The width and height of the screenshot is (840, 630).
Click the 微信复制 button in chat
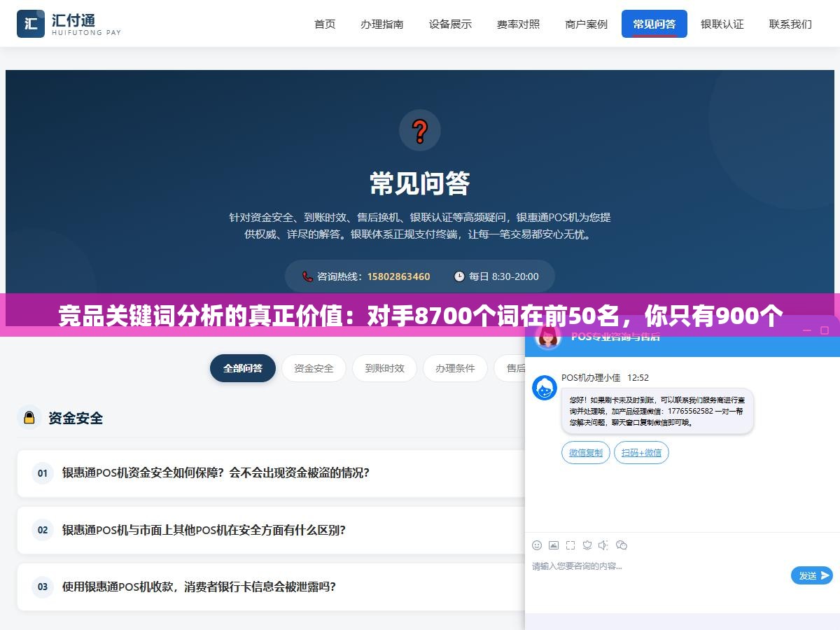[586, 453]
